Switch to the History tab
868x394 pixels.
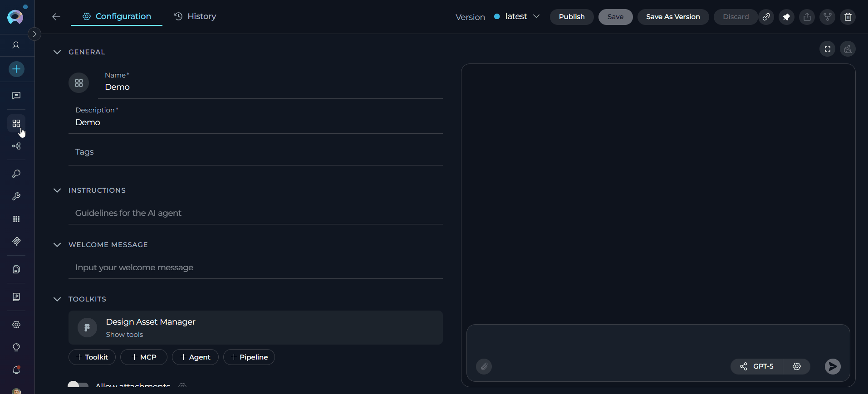tap(195, 16)
